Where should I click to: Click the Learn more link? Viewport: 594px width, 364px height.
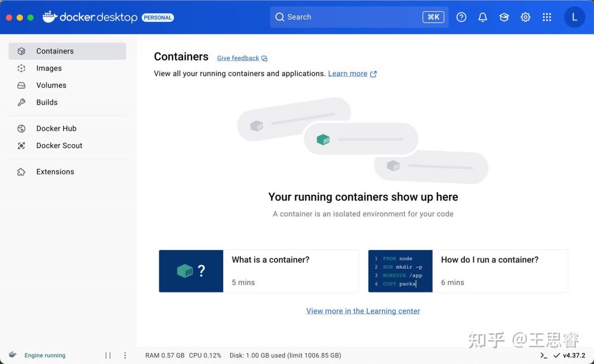click(x=348, y=73)
